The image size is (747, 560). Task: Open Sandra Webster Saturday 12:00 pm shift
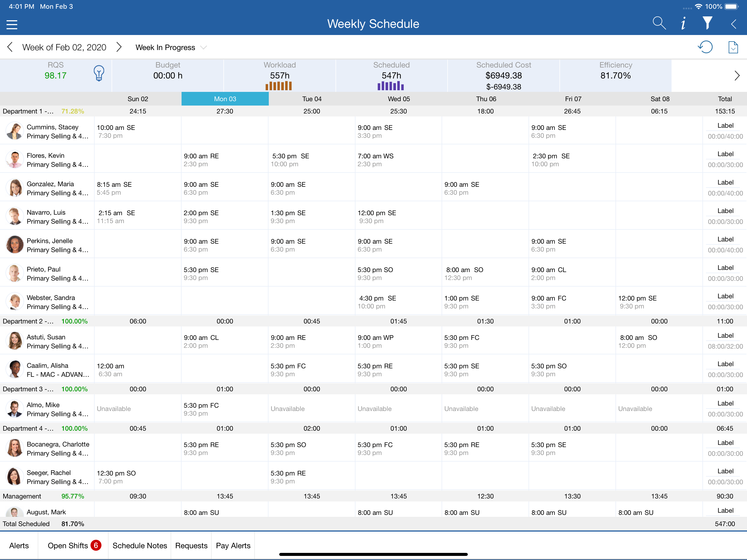pyautogui.click(x=659, y=301)
